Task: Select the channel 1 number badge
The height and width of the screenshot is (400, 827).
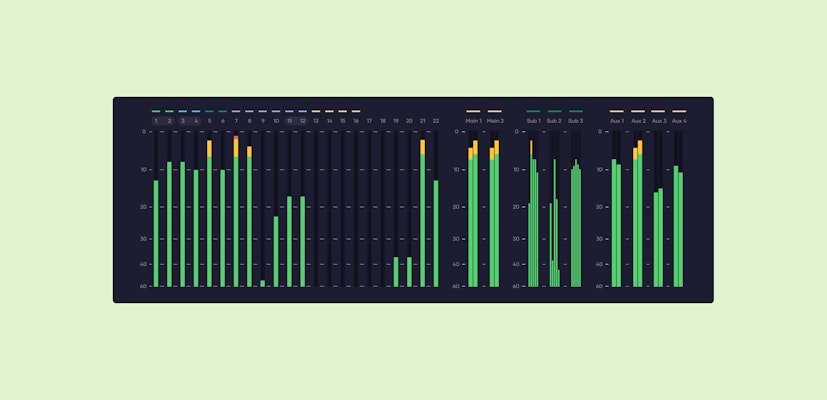Action: (156, 121)
